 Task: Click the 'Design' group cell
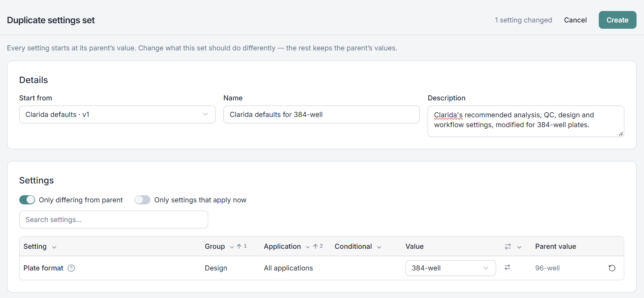coord(216,268)
